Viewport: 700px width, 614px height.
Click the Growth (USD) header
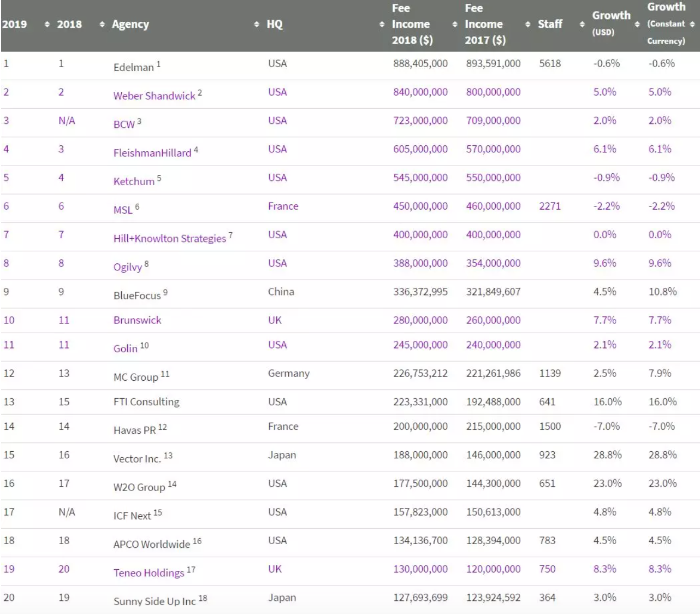click(x=611, y=22)
